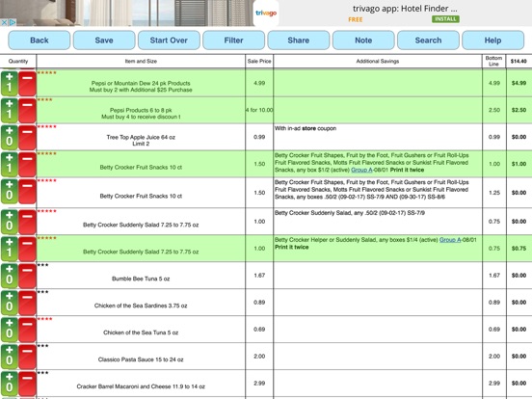The image size is (532, 399).
Task: Open the Help button
Action: pos(493,40)
